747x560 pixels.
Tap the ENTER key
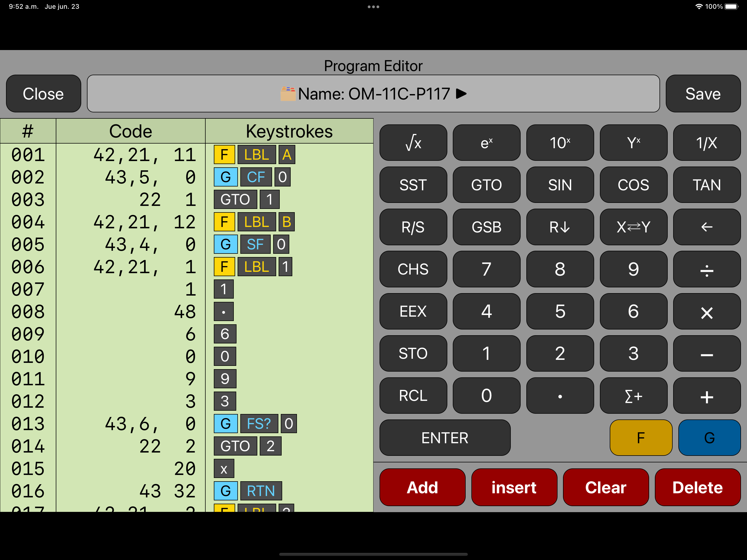[445, 438]
